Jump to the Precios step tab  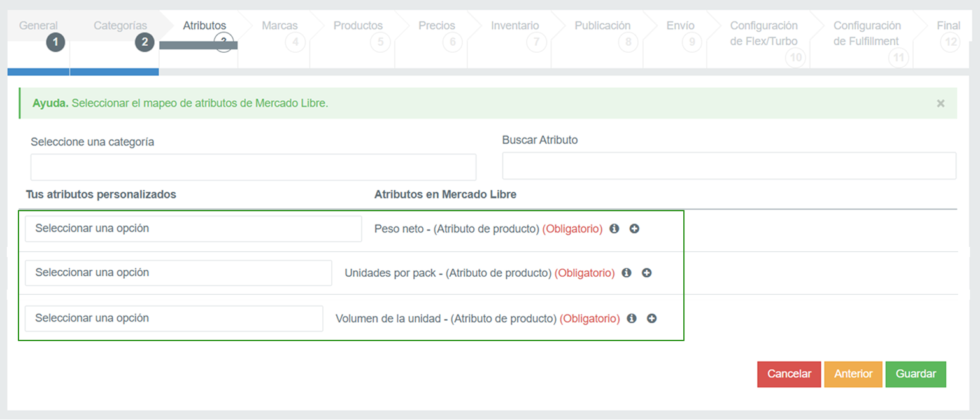(436, 26)
